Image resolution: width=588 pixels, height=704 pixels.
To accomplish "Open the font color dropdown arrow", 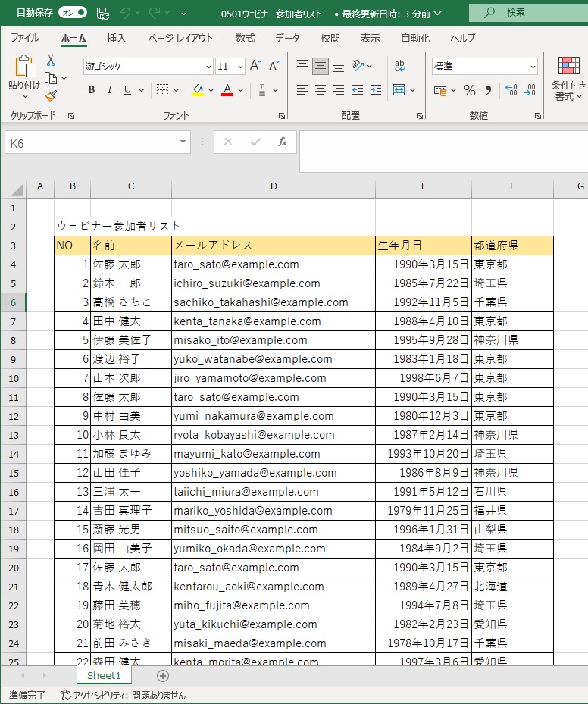I will (241, 90).
